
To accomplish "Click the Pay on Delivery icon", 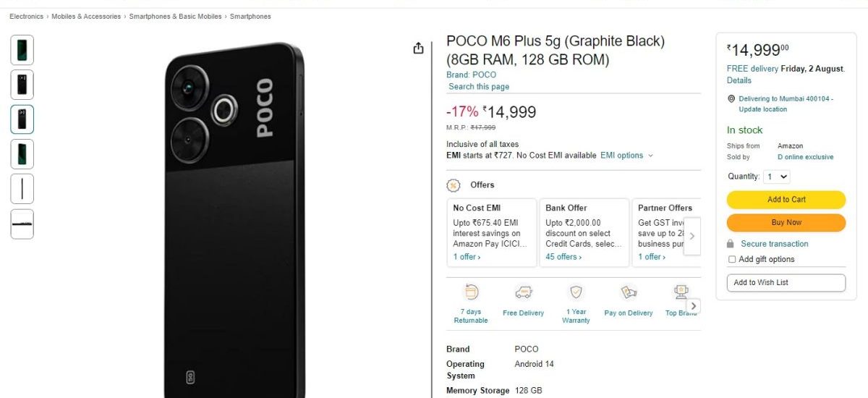I will 629,292.
